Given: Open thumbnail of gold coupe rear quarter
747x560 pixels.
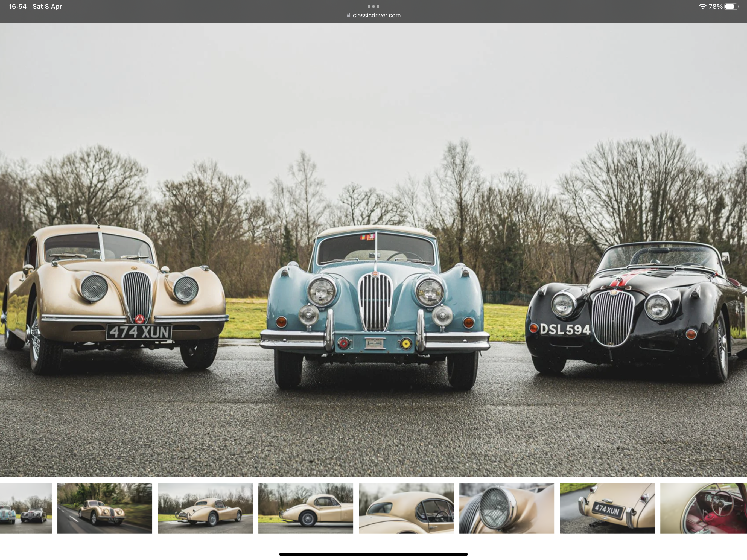Looking at the screenshot, I should (205, 508).
